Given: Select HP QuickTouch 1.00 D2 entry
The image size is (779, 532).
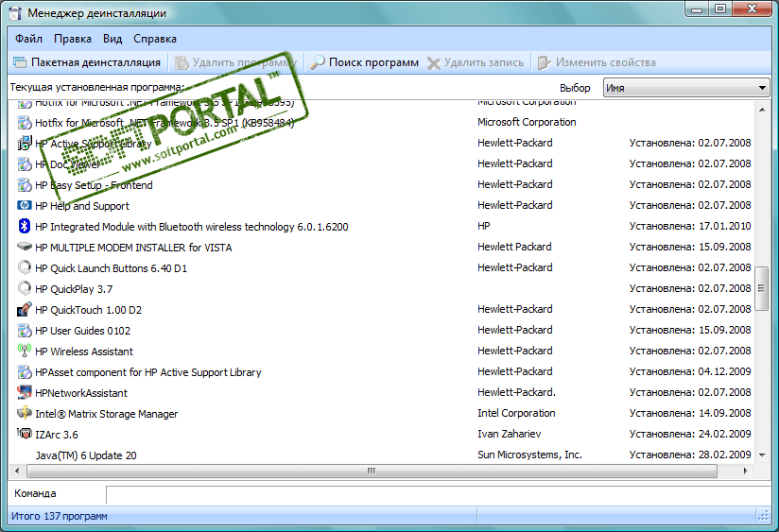Looking at the screenshot, I should (x=88, y=310).
